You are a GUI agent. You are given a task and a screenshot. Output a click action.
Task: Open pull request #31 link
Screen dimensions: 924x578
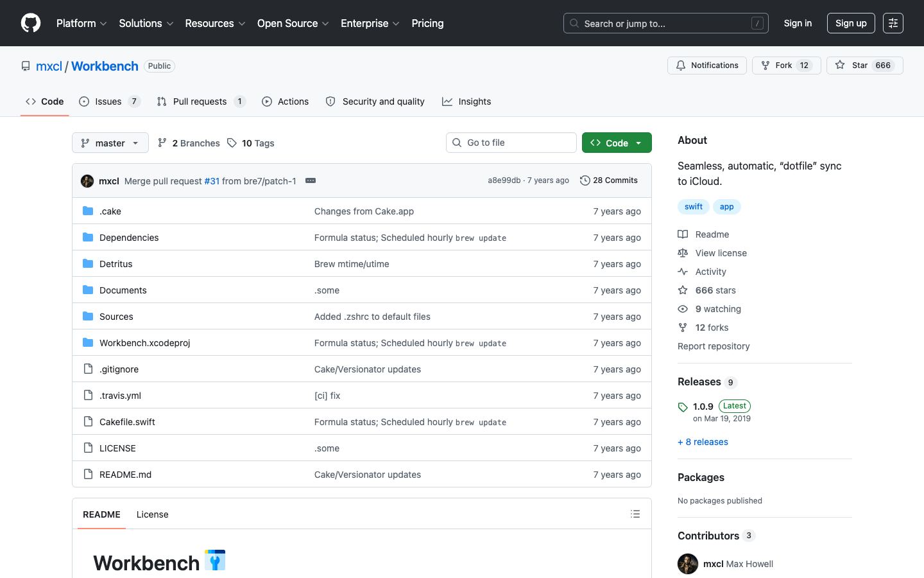pos(212,181)
